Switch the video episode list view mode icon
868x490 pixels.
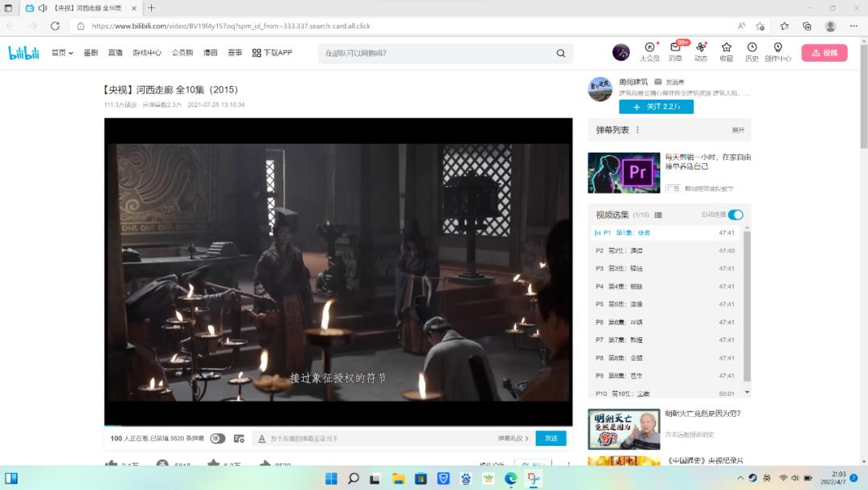(x=658, y=215)
